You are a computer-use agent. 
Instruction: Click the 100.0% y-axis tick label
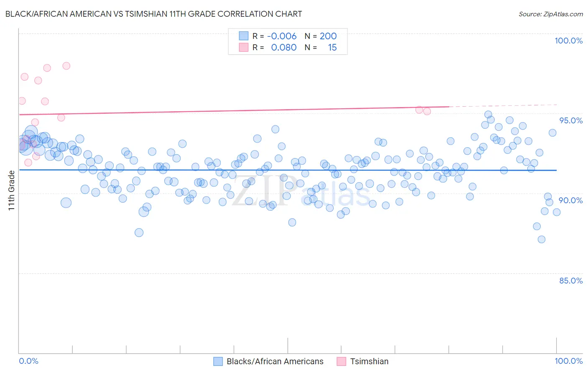pyautogui.click(x=569, y=41)
